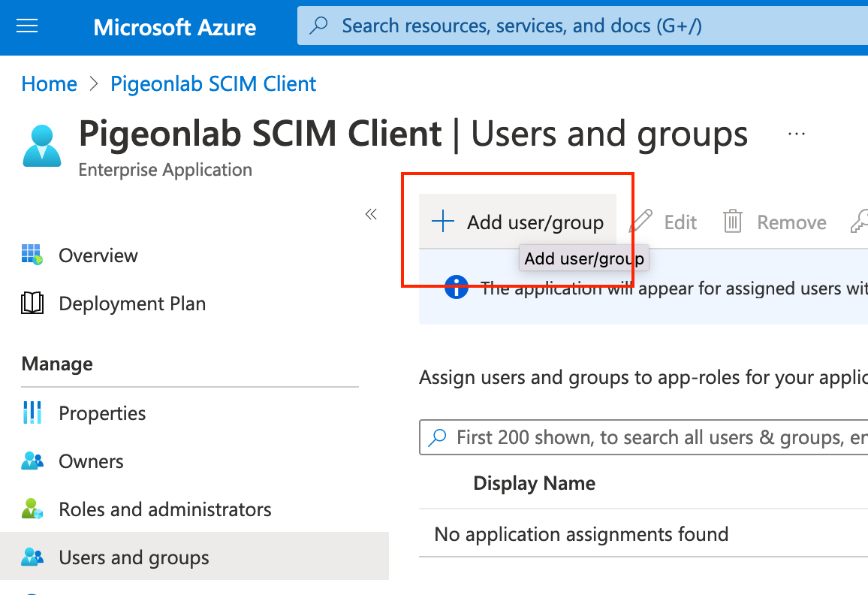This screenshot has width=868, height=595.
Task: Click the Remove trash can icon
Action: click(x=732, y=222)
